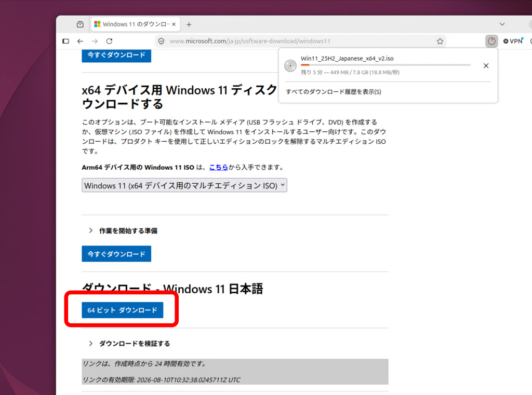Click the download status text 残り 5 分
This screenshot has width=532, height=395.
click(350, 72)
